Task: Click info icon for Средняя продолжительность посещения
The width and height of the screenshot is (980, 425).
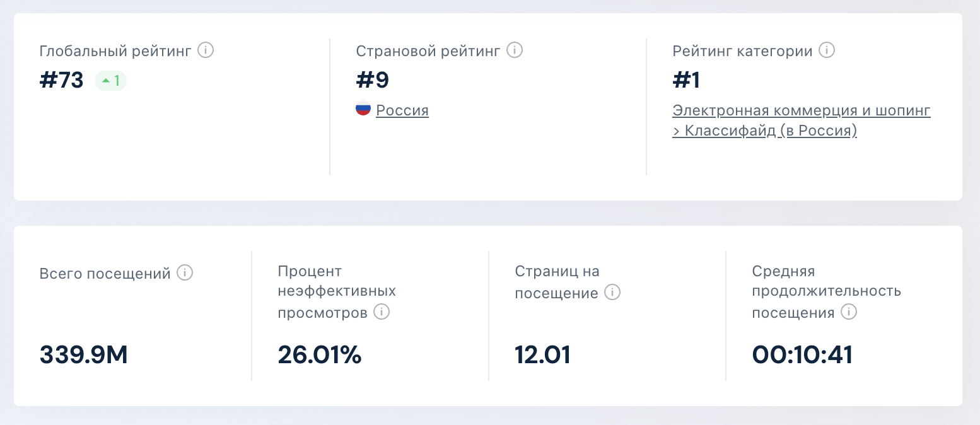Action: tap(849, 311)
